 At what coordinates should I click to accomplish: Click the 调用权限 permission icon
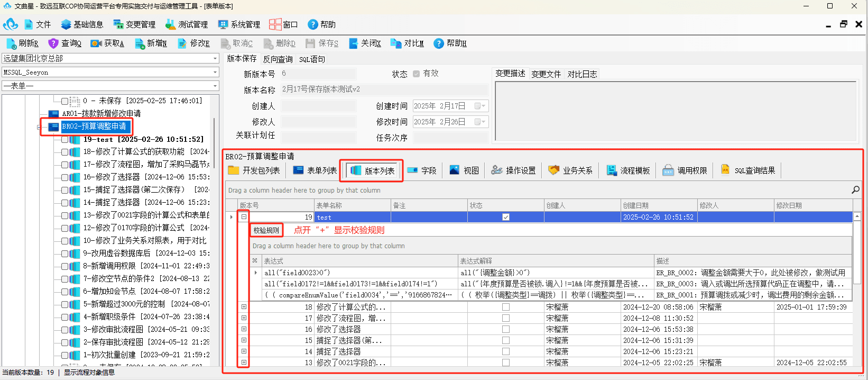[x=668, y=170]
